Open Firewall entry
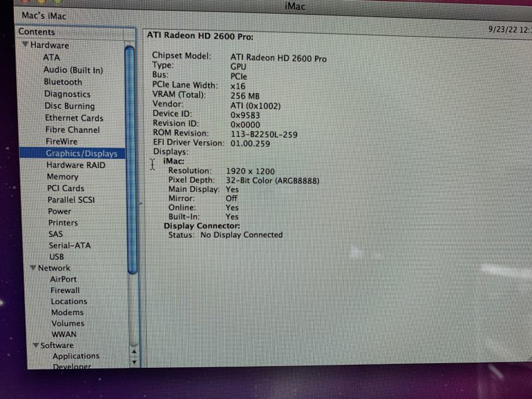 65,290
